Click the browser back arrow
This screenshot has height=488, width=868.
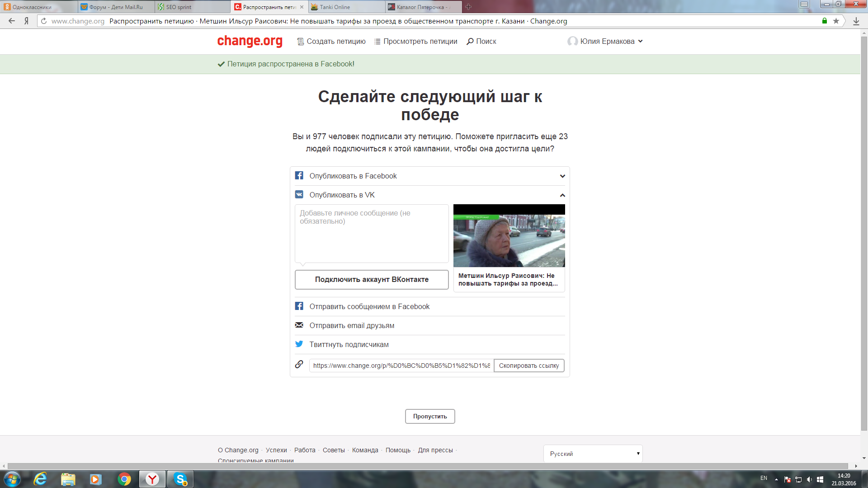(12, 21)
